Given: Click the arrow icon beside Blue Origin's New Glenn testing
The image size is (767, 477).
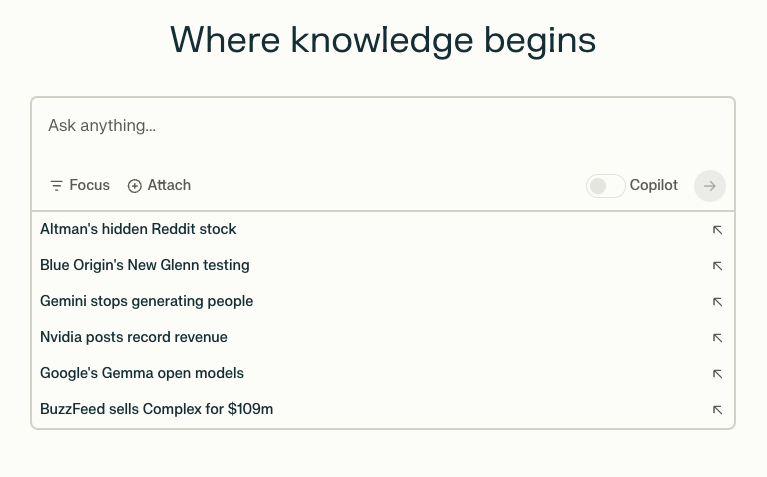Looking at the screenshot, I should [x=717, y=266].
